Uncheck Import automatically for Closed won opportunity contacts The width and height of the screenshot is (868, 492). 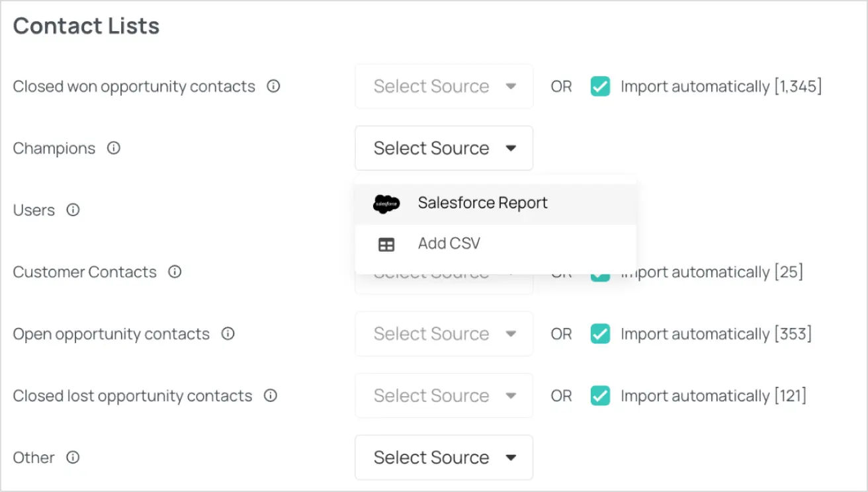coord(600,87)
